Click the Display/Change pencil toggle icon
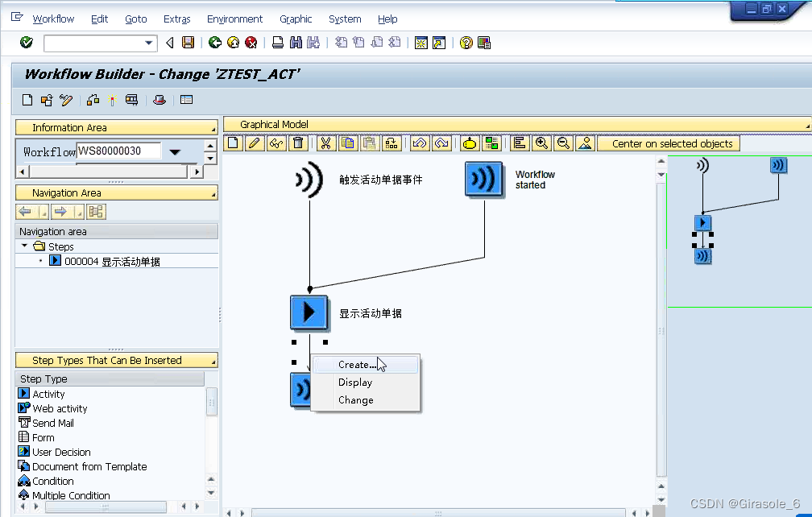Screen dimensions: 812x517 coord(66,100)
